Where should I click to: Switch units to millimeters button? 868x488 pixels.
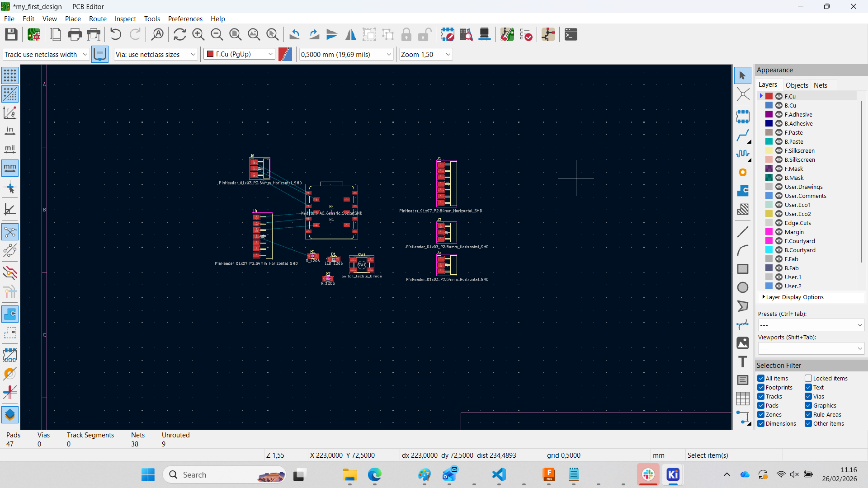pyautogui.click(x=9, y=168)
